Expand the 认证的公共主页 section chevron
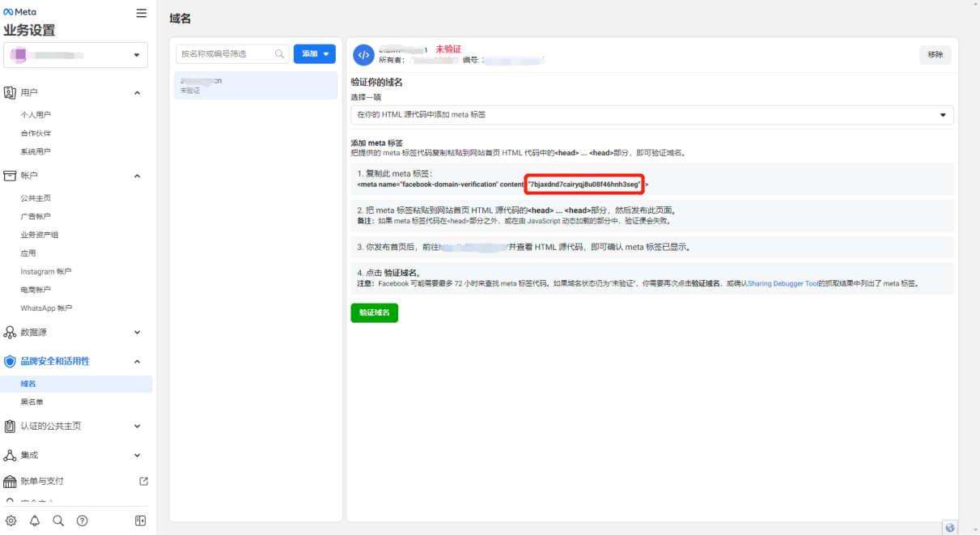 tap(137, 427)
